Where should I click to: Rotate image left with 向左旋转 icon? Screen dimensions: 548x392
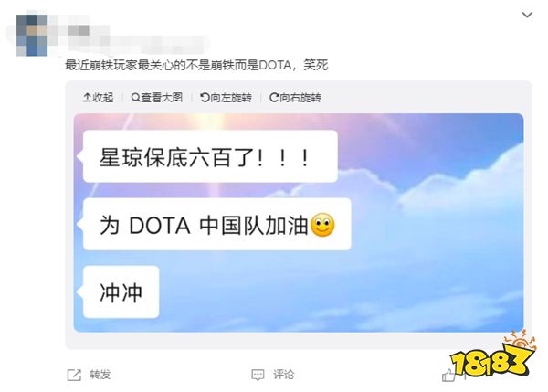[205, 97]
